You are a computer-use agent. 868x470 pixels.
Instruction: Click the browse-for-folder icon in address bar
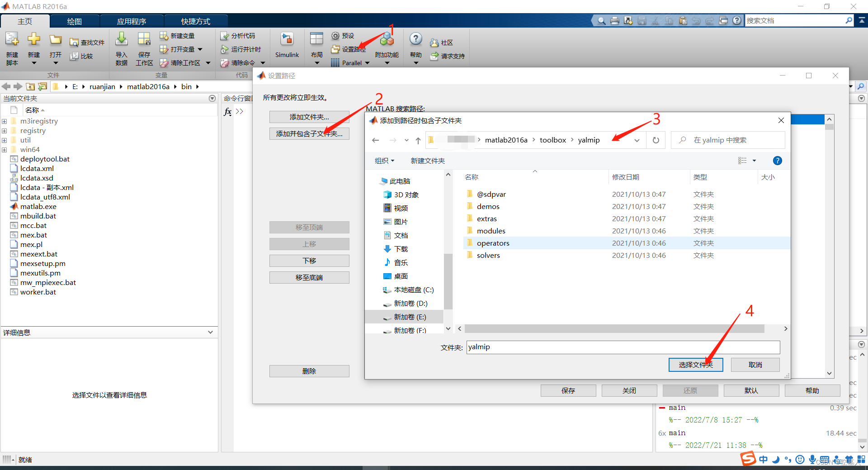click(x=42, y=86)
